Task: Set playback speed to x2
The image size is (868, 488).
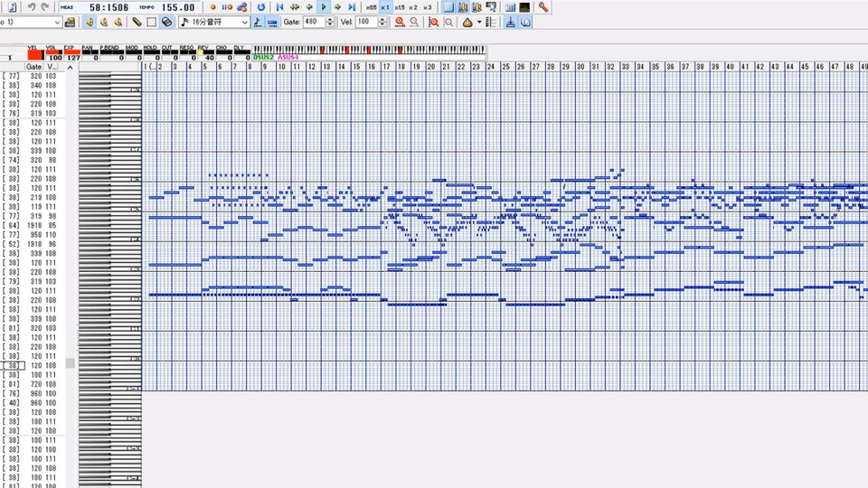Action: click(x=413, y=8)
